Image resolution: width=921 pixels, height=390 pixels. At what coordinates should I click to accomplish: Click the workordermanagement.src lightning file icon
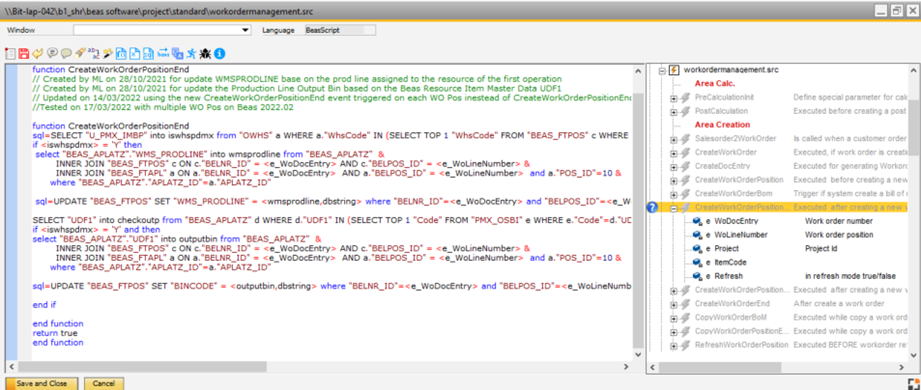pos(674,70)
